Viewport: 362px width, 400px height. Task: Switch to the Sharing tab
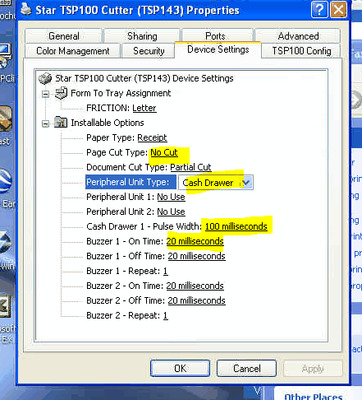(142, 36)
